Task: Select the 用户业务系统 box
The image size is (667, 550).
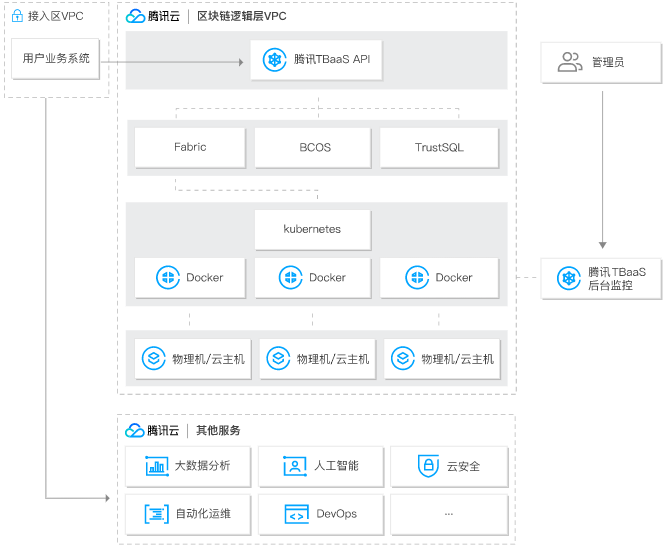Action: pyautogui.click(x=55, y=59)
